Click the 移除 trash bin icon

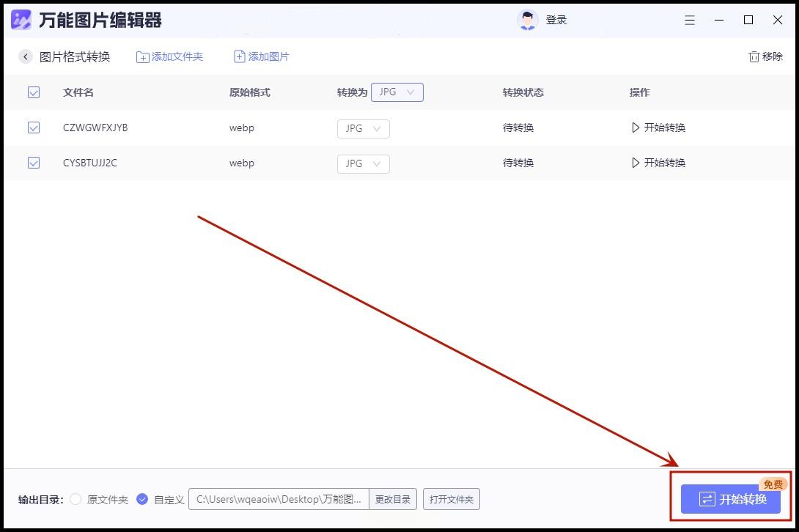pyautogui.click(x=754, y=56)
